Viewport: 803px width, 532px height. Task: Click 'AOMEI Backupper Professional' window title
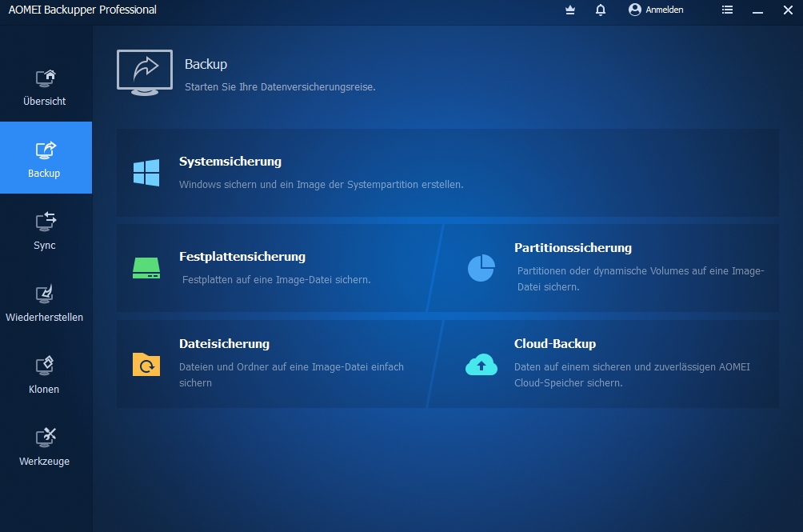(x=82, y=10)
